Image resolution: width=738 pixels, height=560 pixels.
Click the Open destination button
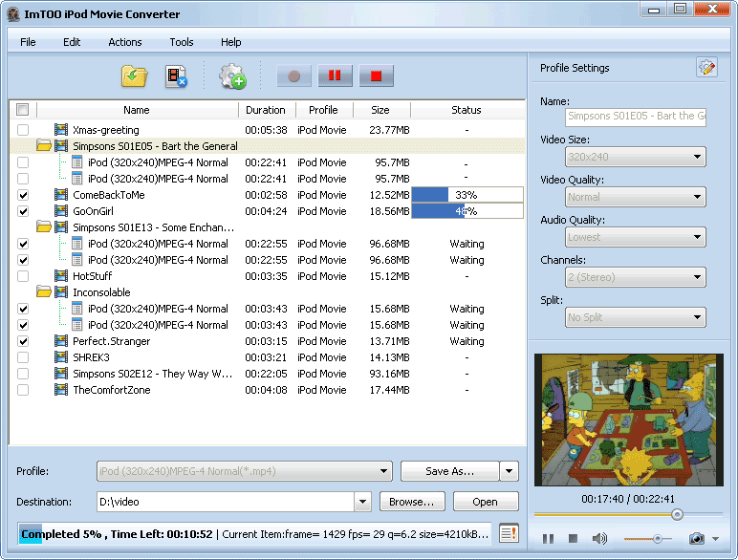486,502
